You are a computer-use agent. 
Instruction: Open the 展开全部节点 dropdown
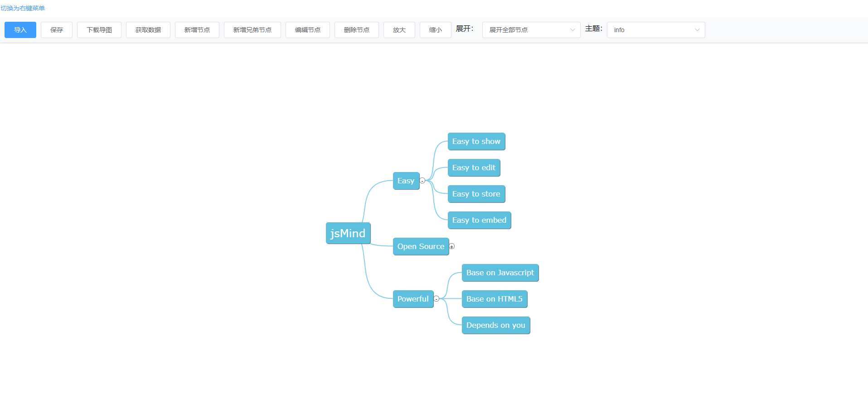click(531, 29)
